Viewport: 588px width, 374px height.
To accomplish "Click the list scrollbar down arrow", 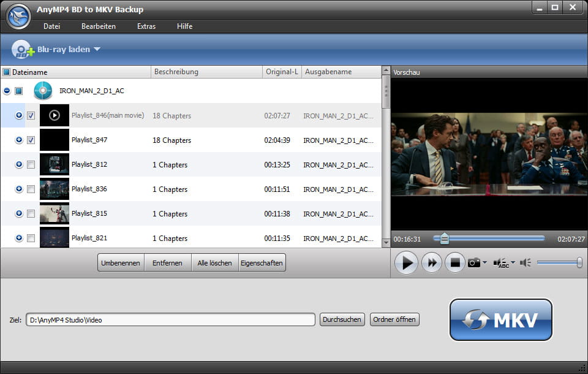I will coord(386,243).
